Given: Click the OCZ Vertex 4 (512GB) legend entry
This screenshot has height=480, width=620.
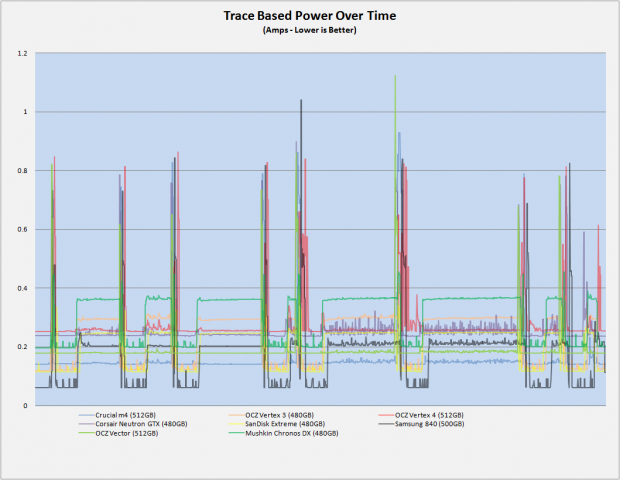Looking at the screenshot, I should coord(429,415).
